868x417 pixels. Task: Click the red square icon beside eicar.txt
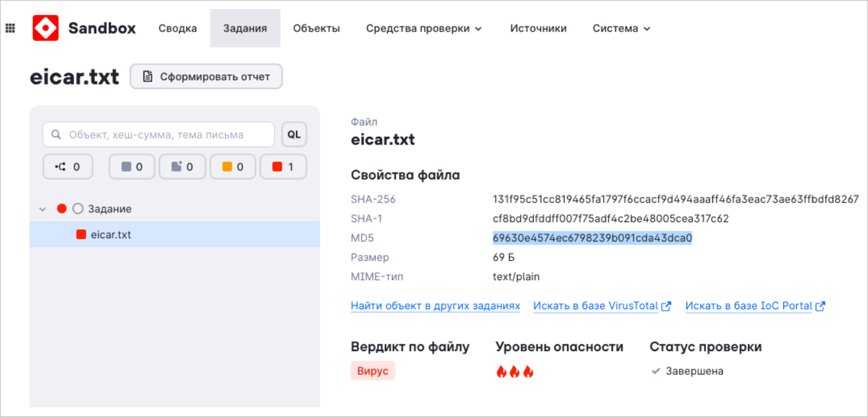(81, 234)
